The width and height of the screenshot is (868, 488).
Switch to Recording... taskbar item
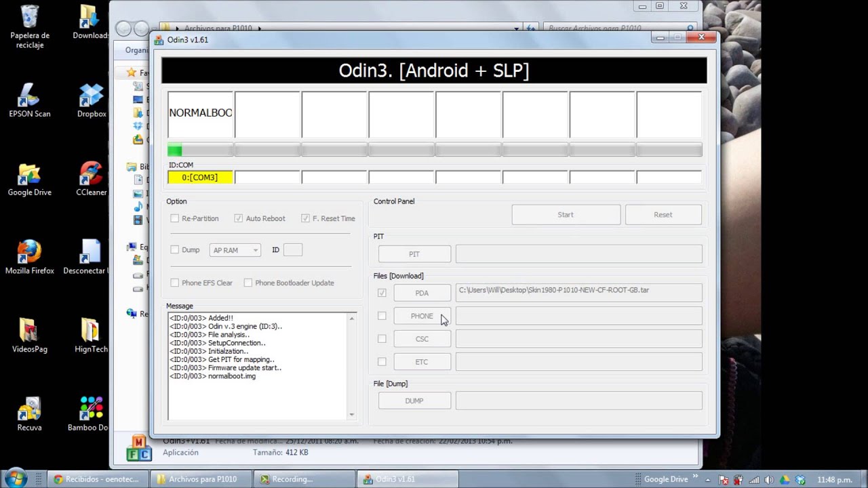click(x=303, y=479)
